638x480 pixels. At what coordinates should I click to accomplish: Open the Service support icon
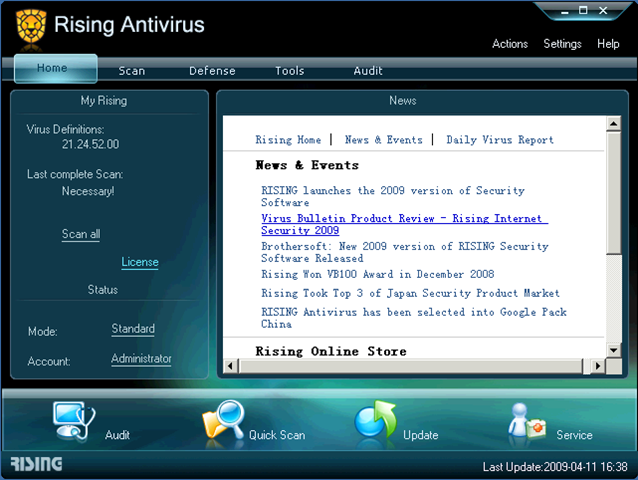527,423
